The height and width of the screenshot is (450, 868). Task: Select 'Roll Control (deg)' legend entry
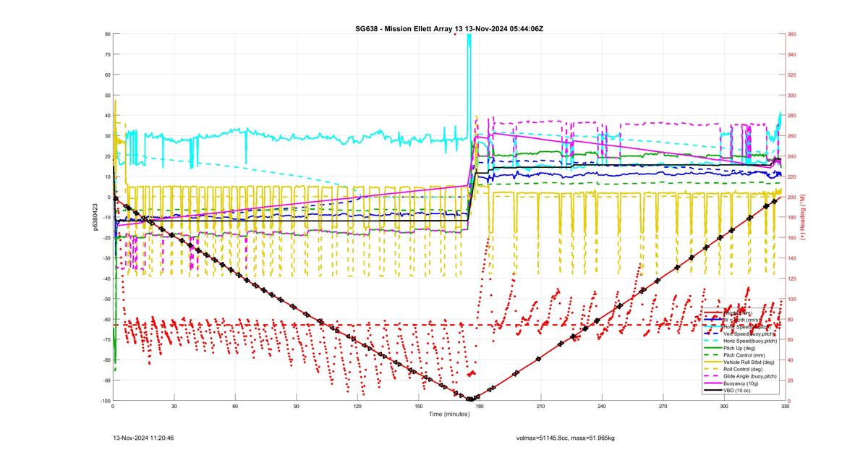pos(743,369)
